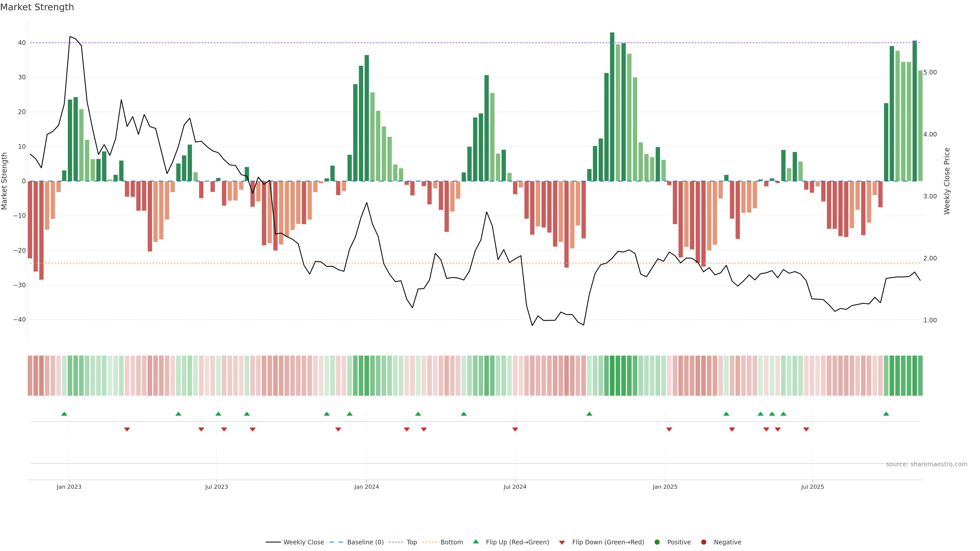Click the red Flip Down legend triangle

562,543
